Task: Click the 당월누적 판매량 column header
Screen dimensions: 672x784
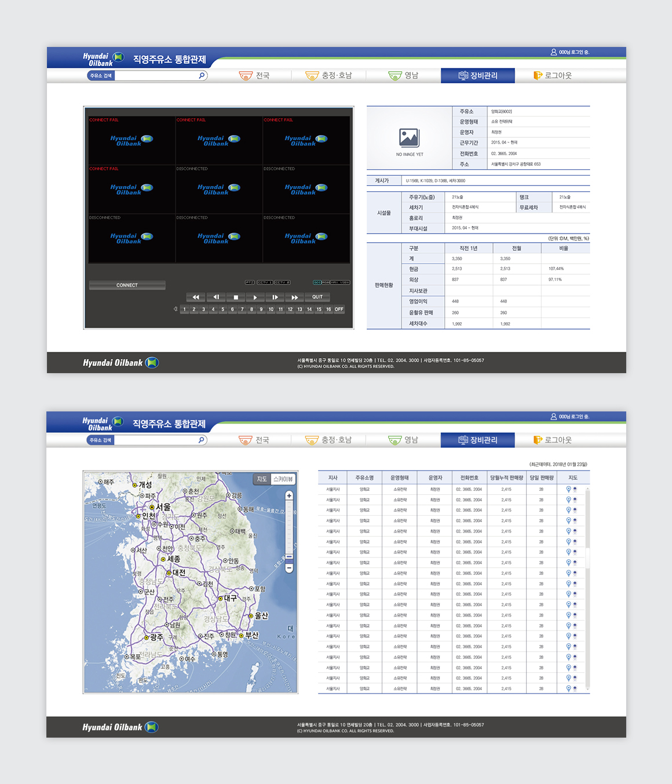Action: pyautogui.click(x=506, y=477)
